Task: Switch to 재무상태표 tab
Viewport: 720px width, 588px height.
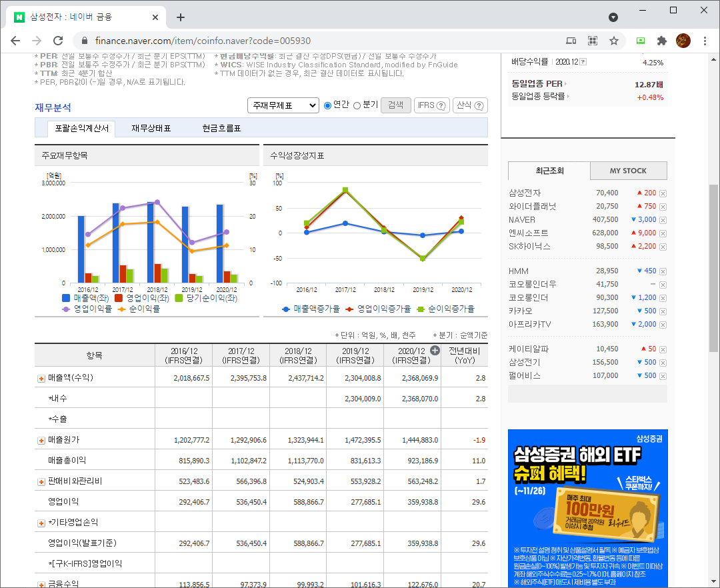Action: pos(151,129)
